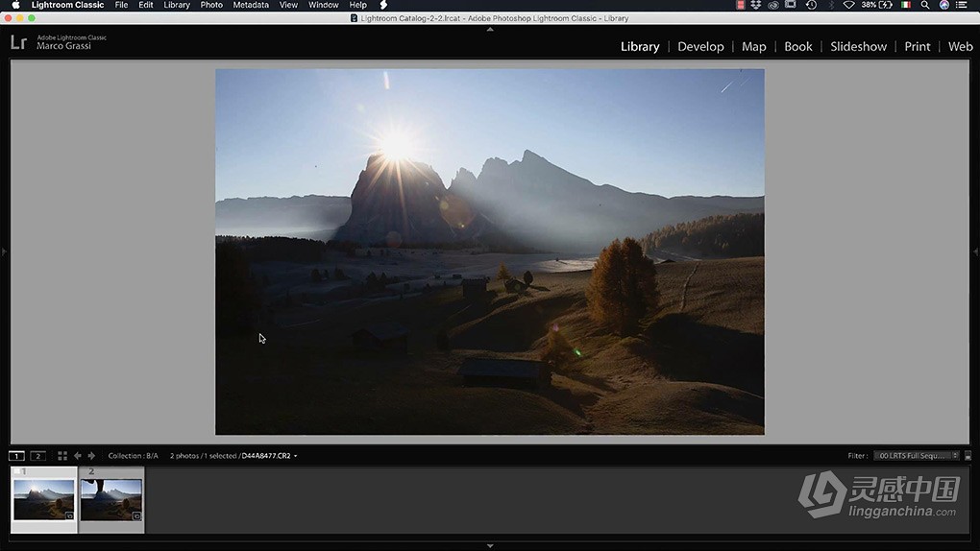Switch to the Map module
The width and height of the screenshot is (980, 551).
coord(754,47)
